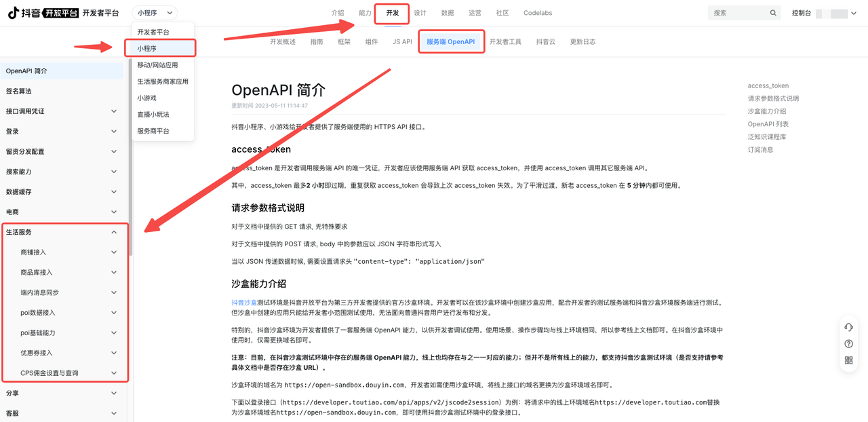Click the 控制台 button
The image size is (868, 422).
point(801,13)
